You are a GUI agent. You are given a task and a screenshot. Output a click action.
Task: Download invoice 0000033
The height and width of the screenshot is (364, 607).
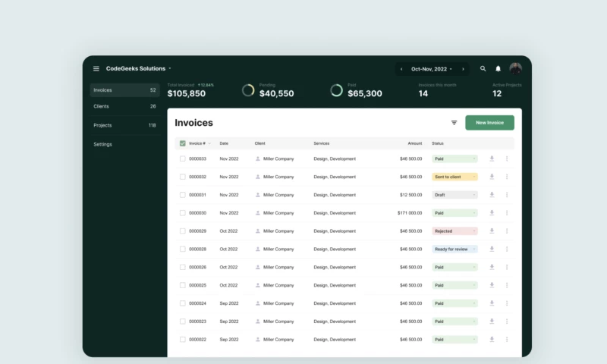pyautogui.click(x=492, y=158)
